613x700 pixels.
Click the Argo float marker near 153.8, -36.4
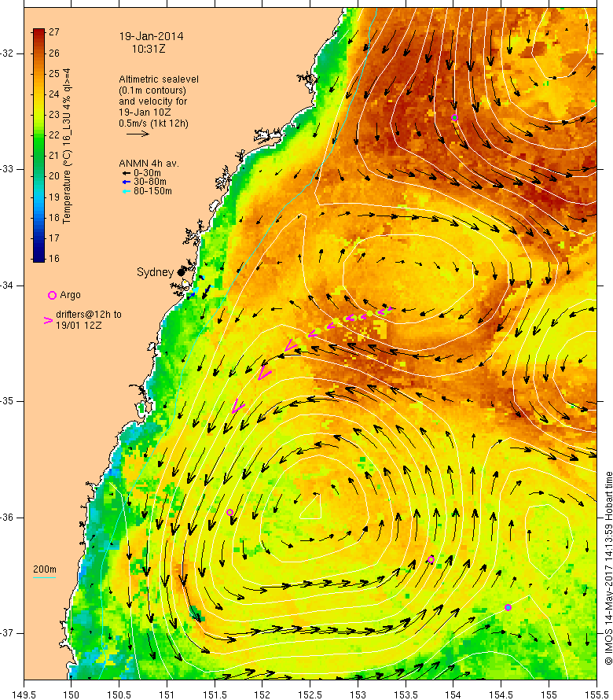[431, 560]
